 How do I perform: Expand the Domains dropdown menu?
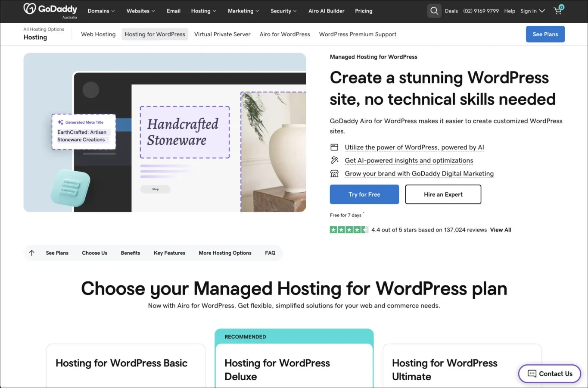tap(101, 11)
